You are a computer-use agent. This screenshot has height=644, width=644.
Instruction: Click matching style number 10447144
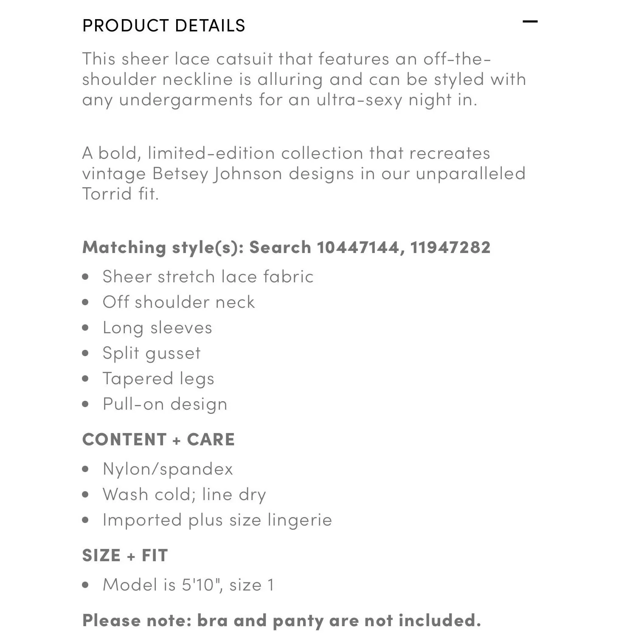coord(357,247)
